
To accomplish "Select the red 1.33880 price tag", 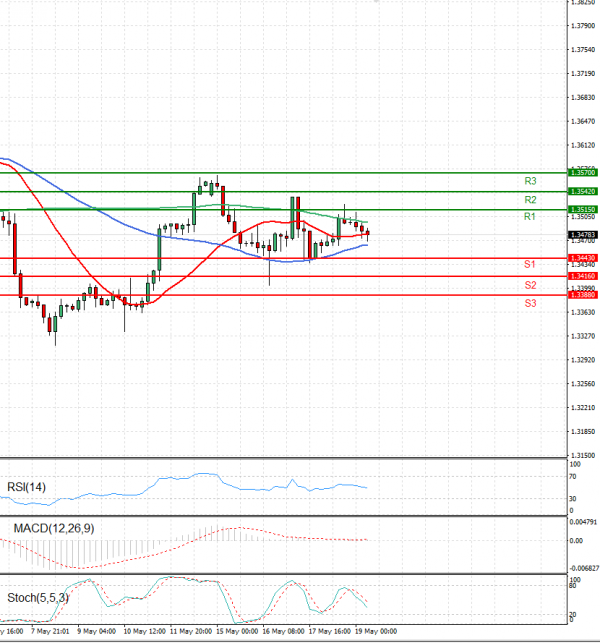I will click(583, 295).
